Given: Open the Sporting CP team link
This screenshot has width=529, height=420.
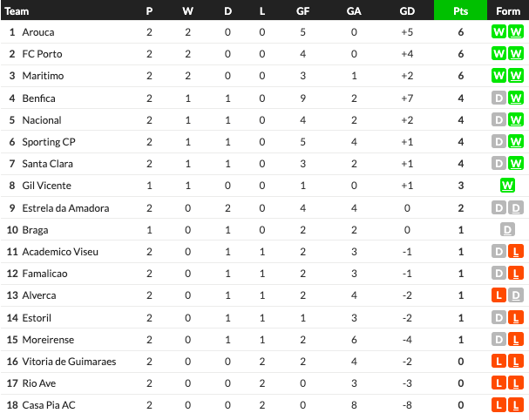Looking at the screenshot, I should (x=49, y=142).
